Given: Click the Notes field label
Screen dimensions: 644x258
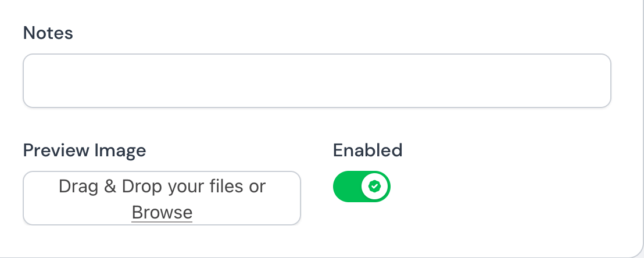Looking at the screenshot, I should tap(48, 33).
